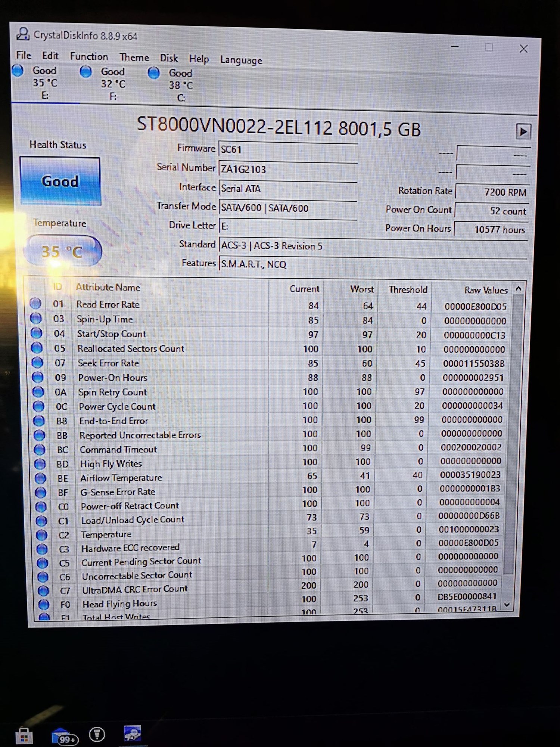Open the Disk menu
The image size is (560, 747).
click(x=169, y=58)
